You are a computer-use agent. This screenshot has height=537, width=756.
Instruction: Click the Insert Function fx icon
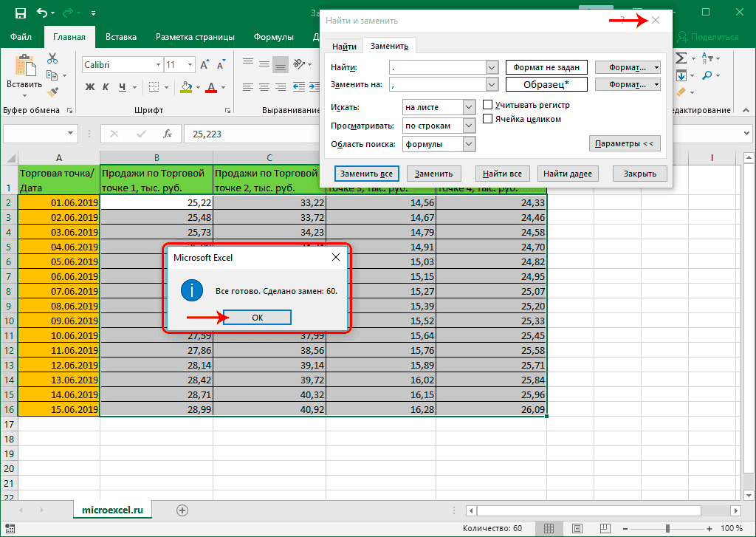(x=168, y=134)
